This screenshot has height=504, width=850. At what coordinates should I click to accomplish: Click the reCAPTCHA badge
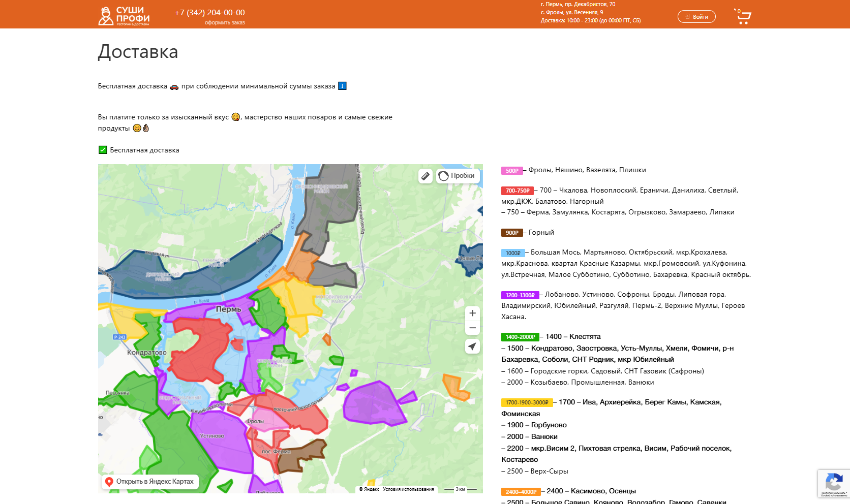pos(834,483)
